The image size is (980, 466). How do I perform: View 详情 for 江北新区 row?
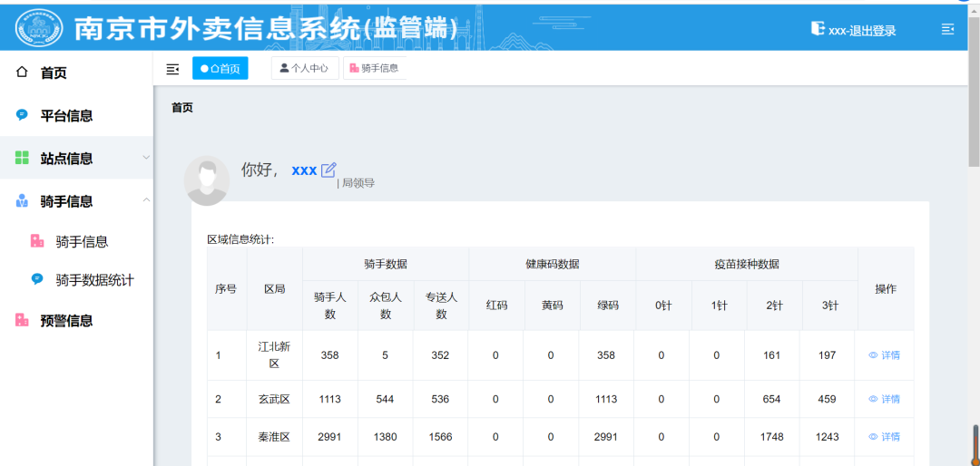[x=885, y=355]
